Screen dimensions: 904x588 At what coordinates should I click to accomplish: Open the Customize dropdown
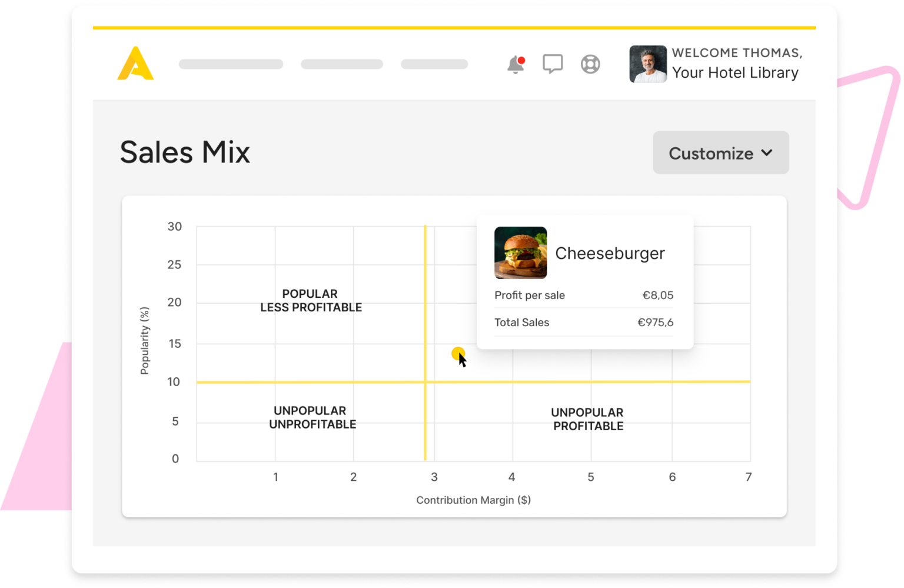coord(720,153)
